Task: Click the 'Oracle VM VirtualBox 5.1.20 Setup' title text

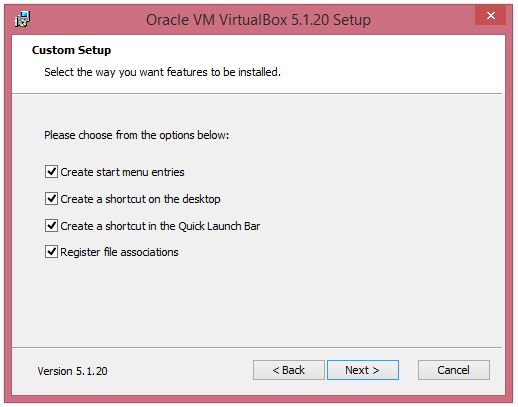Action: click(258, 20)
